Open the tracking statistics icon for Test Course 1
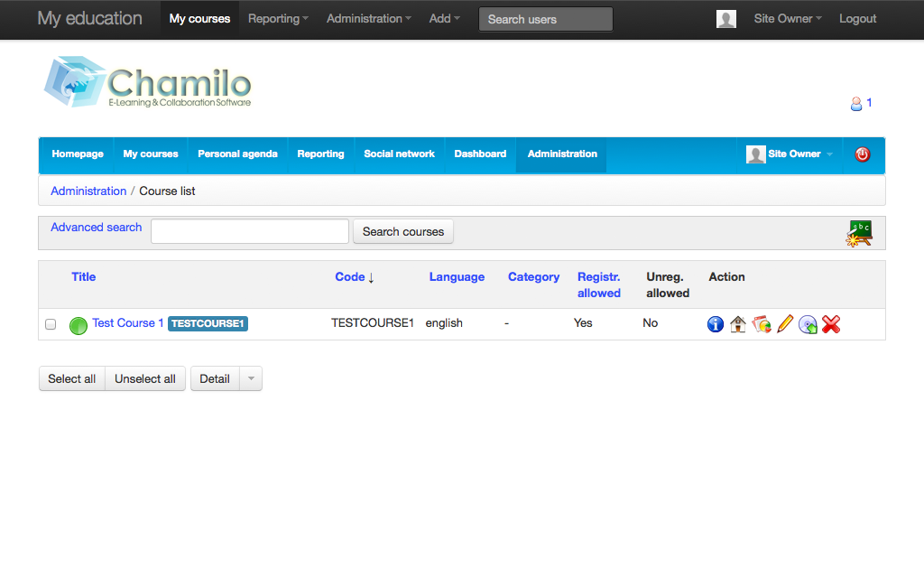This screenshot has height=578, width=924. coord(762,324)
